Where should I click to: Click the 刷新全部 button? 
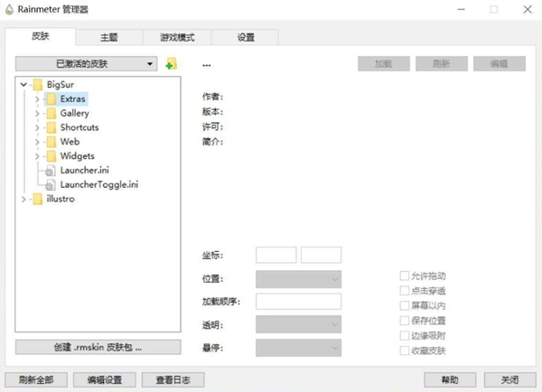(36, 380)
